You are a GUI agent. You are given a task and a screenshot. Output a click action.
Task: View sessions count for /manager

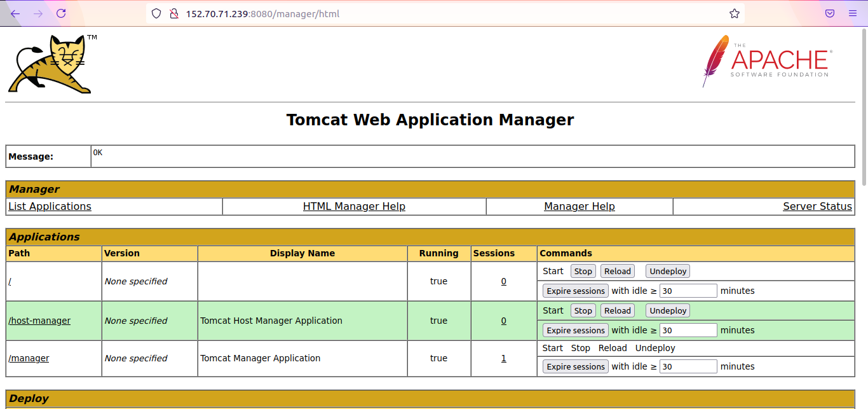coord(504,358)
